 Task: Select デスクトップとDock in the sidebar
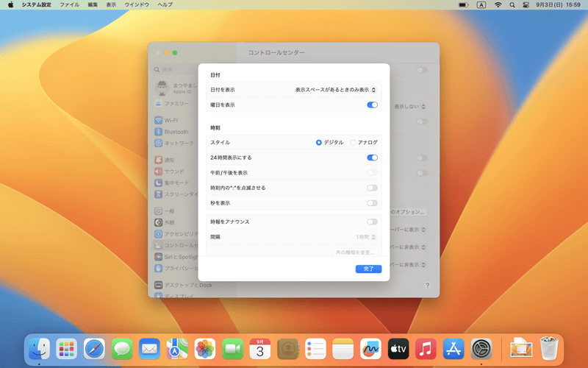click(184, 285)
